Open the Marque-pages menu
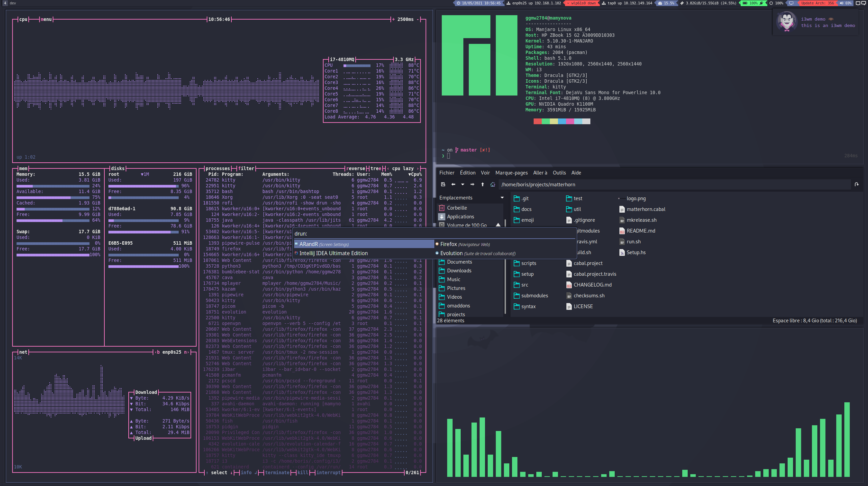Image resolution: width=868 pixels, height=486 pixels. (511, 173)
